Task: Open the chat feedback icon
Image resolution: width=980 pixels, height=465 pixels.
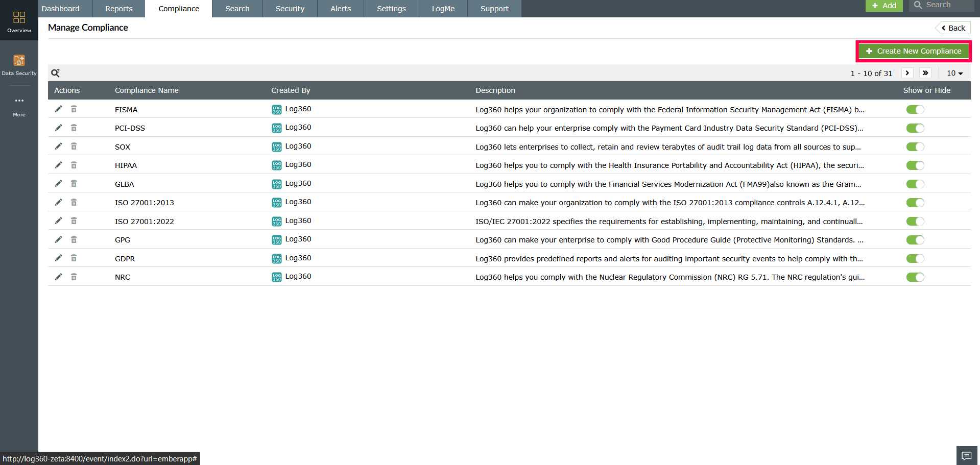Action: pos(966,456)
